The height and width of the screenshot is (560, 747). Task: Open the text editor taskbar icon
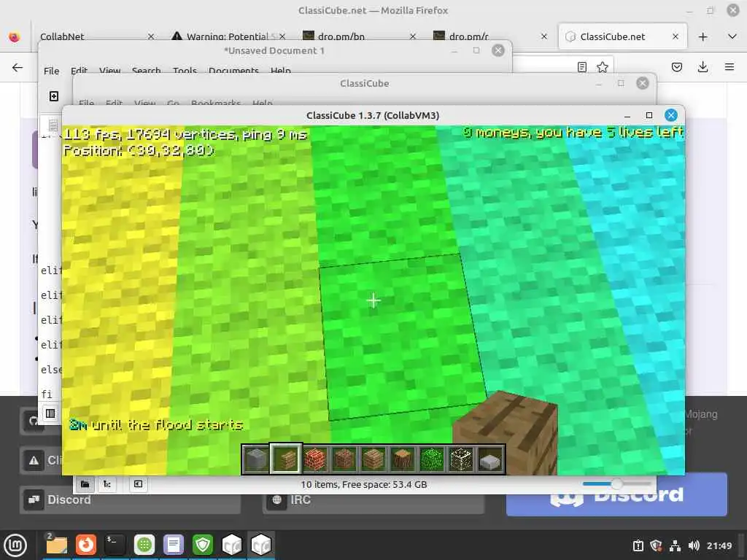[x=174, y=545]
